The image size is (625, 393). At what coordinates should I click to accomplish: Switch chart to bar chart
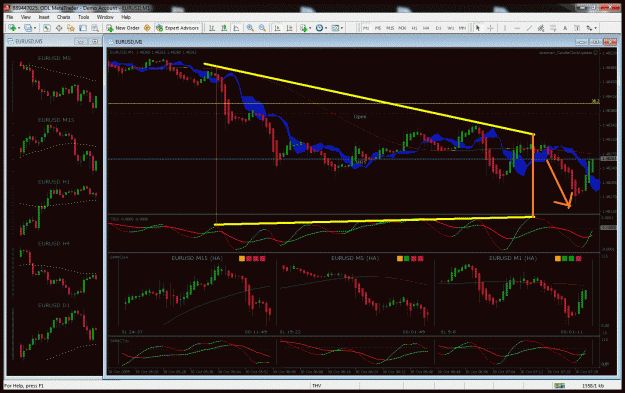(x=212, y=28)
